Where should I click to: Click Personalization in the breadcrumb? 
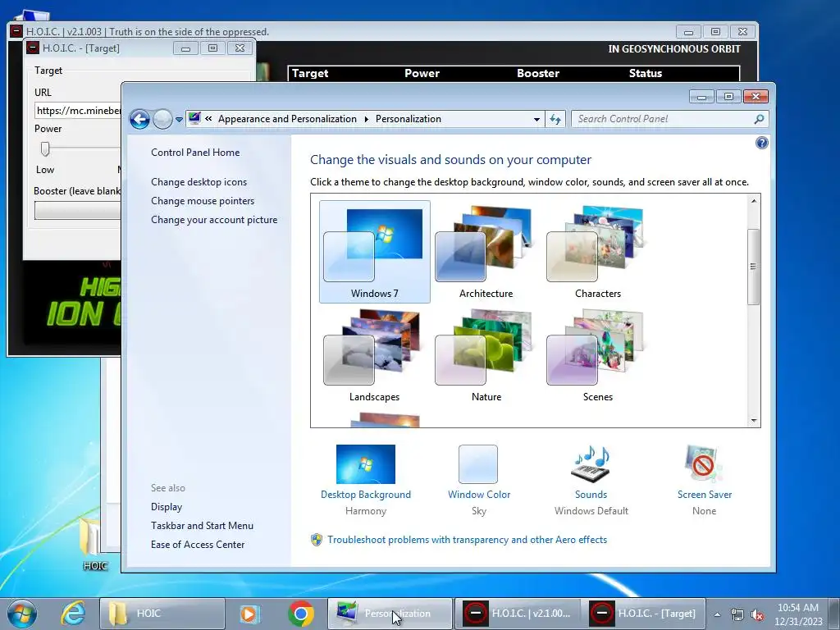[409, 119]
